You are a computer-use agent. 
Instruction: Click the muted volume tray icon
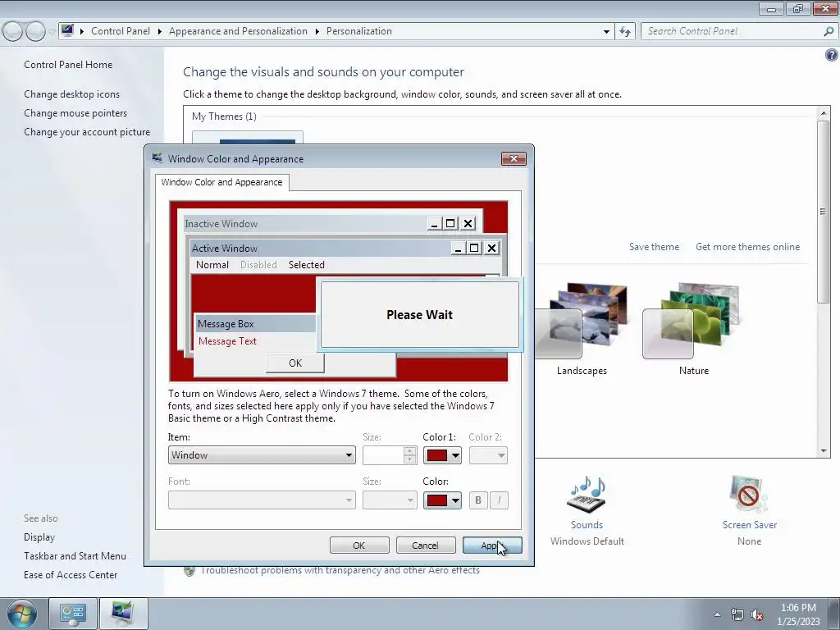[757, 615]
